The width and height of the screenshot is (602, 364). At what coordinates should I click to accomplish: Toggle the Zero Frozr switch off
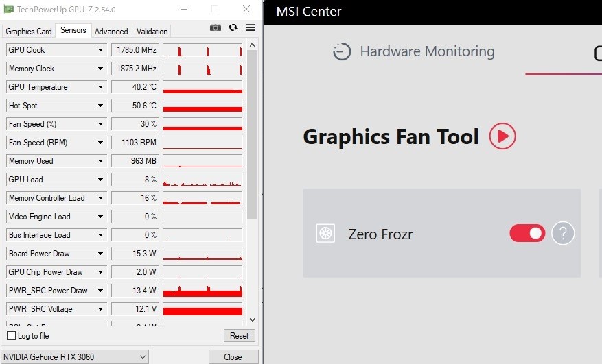click(527, 233)
